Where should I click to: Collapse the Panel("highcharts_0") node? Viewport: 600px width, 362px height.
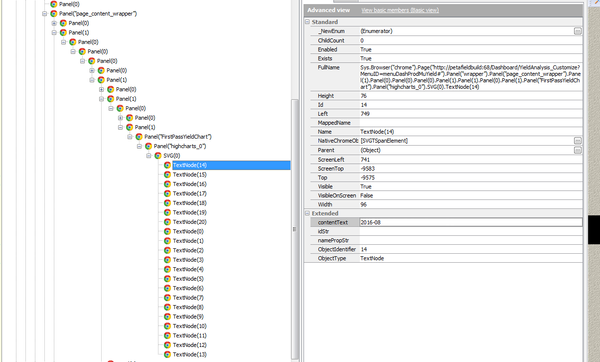tap(139, 146)
